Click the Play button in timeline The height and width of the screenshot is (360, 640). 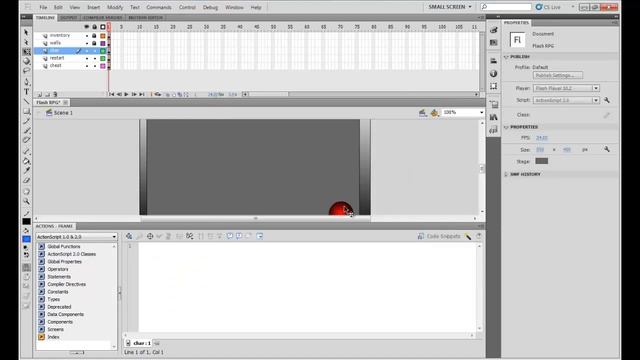[x=127, y=94]
